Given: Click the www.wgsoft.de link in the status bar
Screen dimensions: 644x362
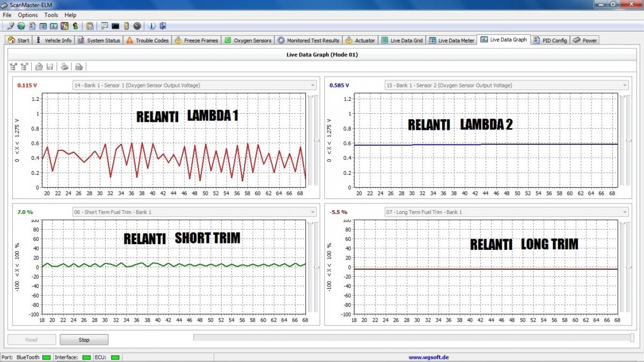Looking at the screenshot, I should [428, 357].
